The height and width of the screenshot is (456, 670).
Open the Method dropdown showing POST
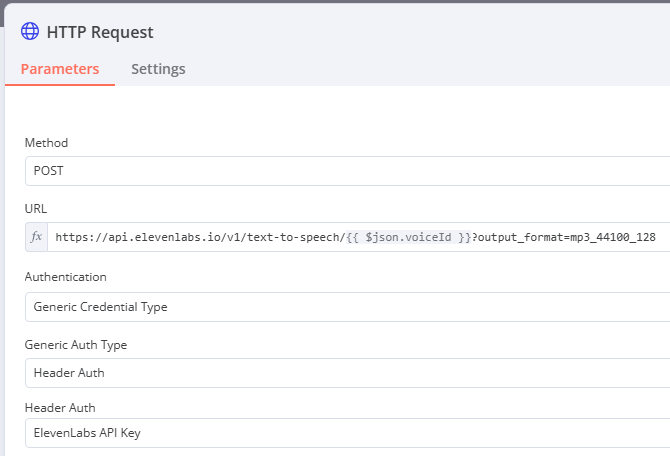point(347,171)
